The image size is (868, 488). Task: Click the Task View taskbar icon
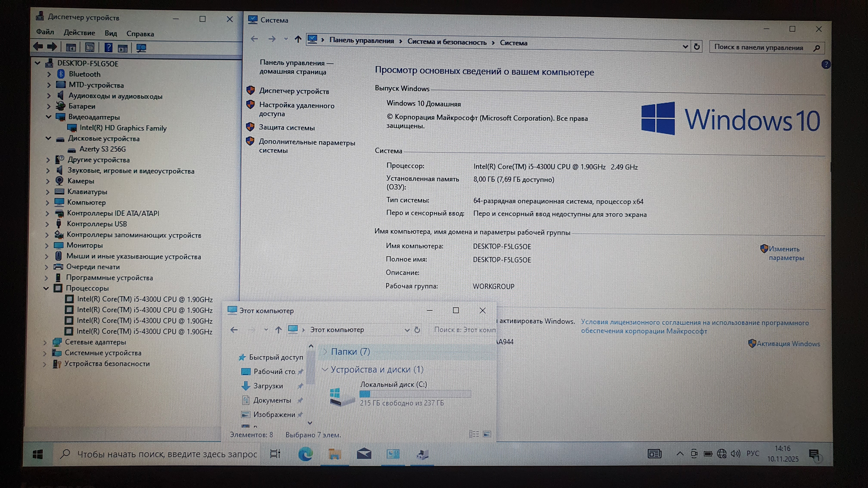coord(275,454)
